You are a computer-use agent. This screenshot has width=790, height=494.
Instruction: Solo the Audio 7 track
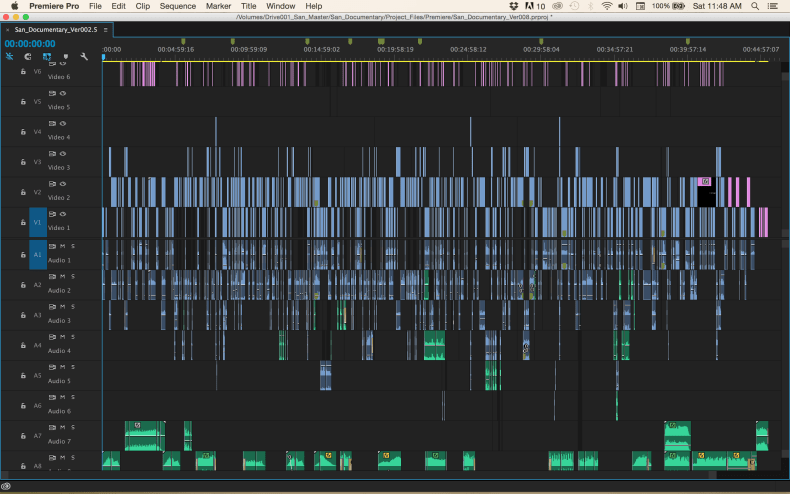click(72, 428)
